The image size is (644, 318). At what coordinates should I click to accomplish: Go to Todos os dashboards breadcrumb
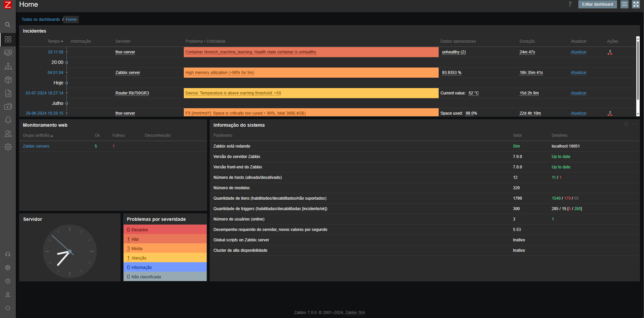pos(41,19)
